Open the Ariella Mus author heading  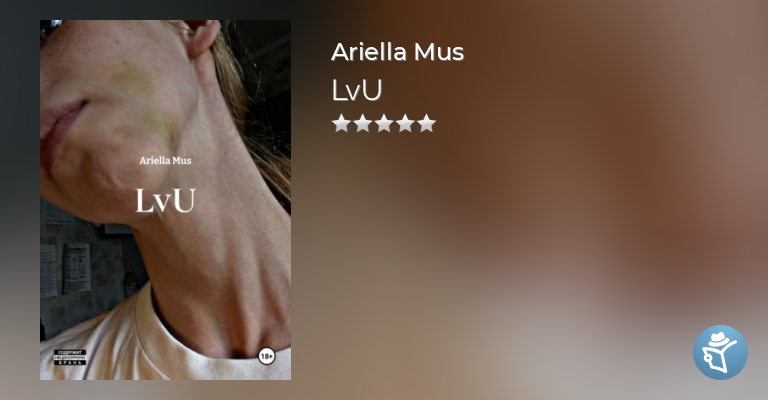click(397, 52)
